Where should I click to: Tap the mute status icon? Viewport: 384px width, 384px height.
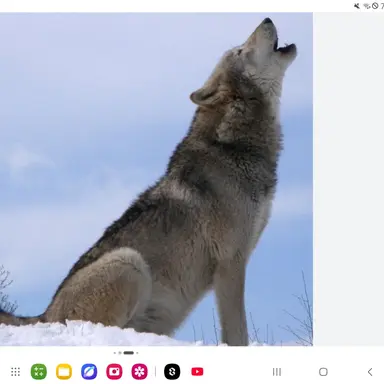[357, 6]
